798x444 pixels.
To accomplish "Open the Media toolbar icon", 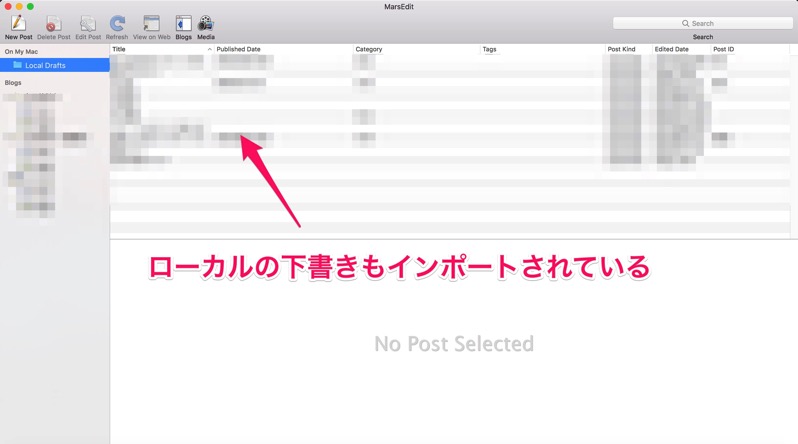I will [206, 23].
